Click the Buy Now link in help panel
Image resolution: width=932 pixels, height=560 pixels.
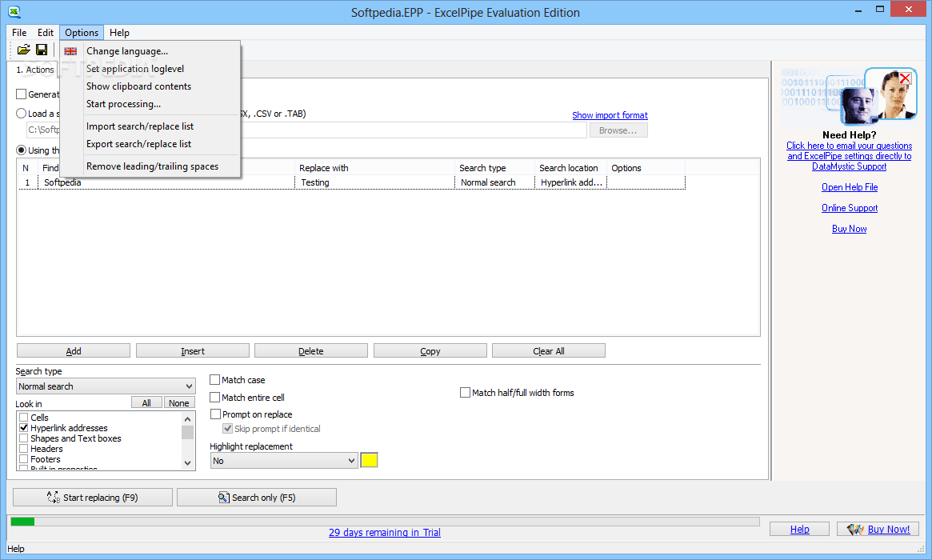[850, 229]
